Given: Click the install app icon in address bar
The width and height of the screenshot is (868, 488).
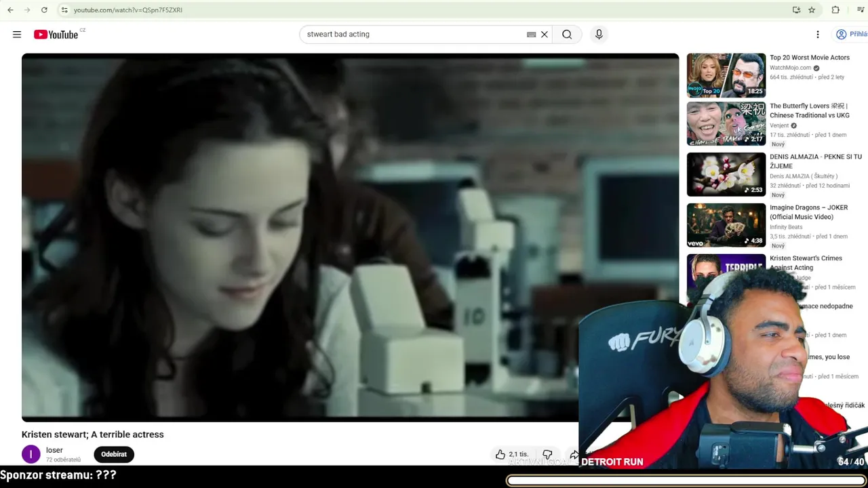Looking at the screenshot, I should pyautogui.click(x=796, y=10).
